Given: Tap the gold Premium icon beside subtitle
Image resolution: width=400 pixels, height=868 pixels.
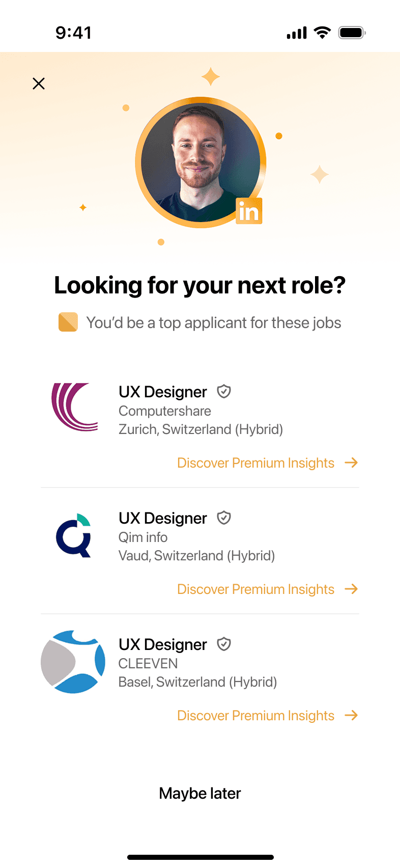Looking at the screenshot, I should click(x=68, y=322).
